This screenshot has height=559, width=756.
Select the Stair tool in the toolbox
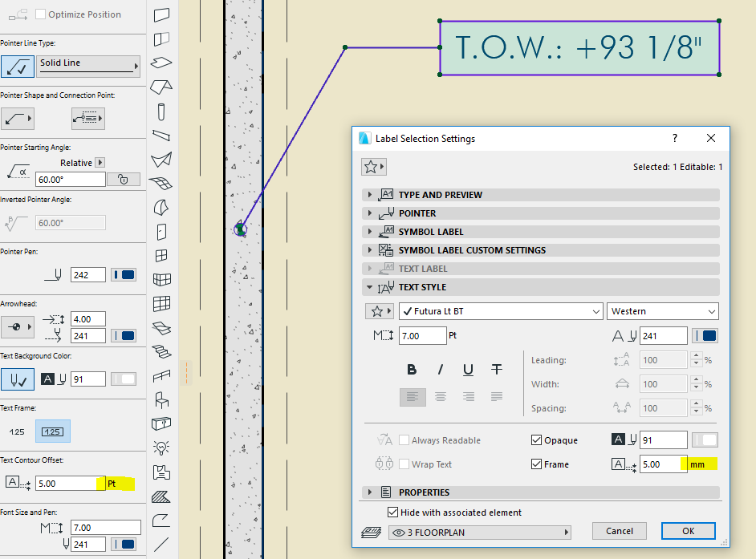click(x=161, y=350)
